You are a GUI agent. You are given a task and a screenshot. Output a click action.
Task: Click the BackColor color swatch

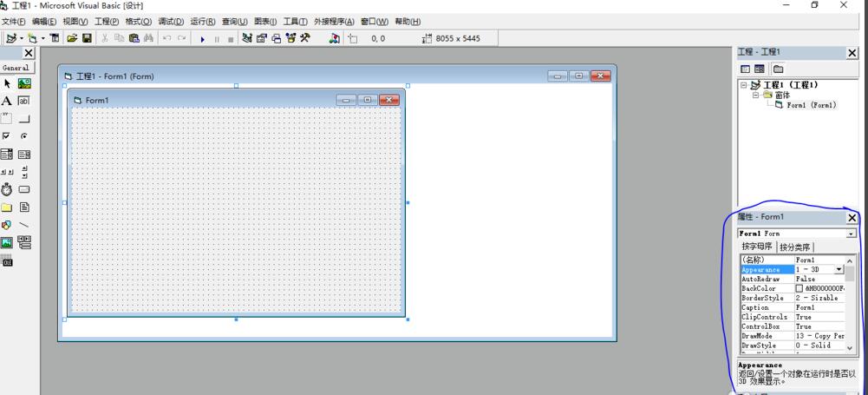pos(799,289)
